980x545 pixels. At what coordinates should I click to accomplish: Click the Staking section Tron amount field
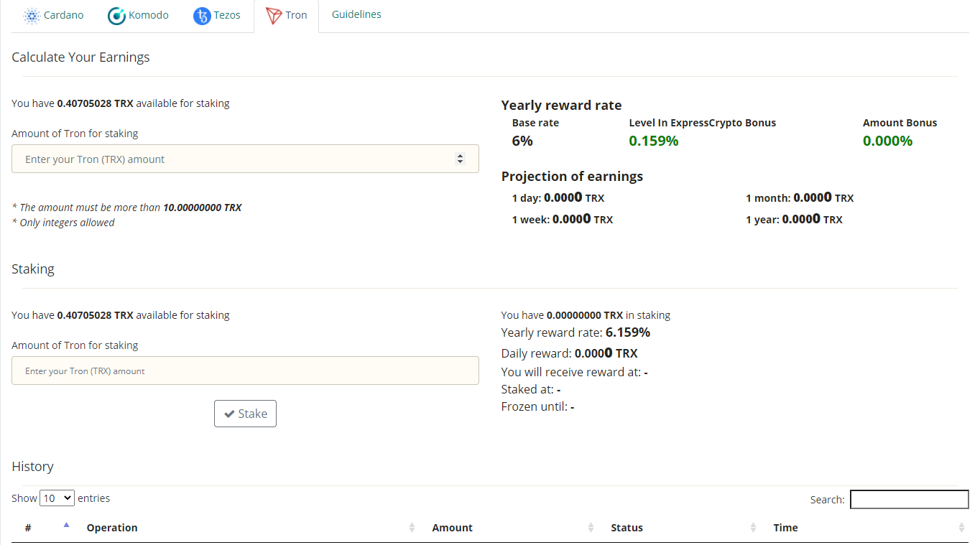pos(245,371)
